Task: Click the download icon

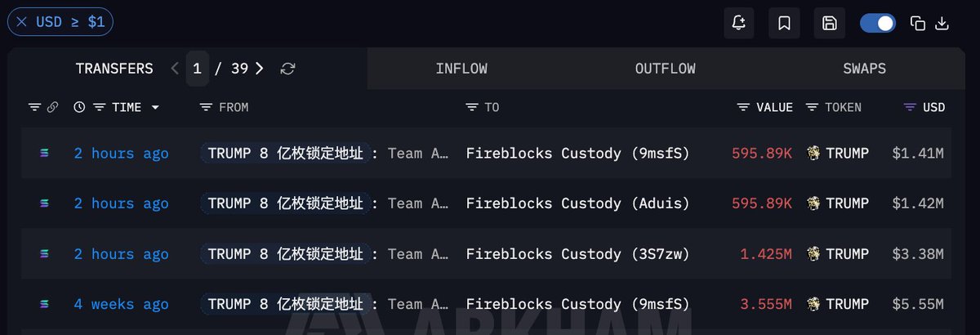Action: click(x=942, y=23)
